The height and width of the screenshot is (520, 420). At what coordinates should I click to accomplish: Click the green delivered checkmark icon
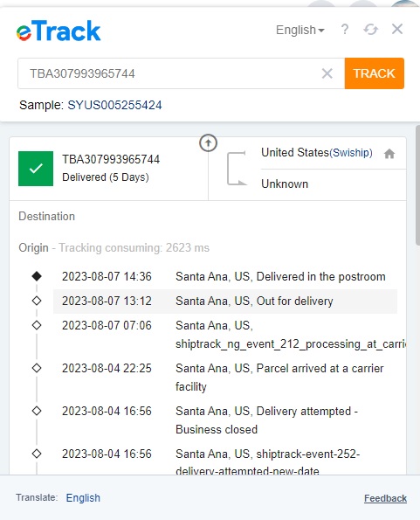pos(36,169)
